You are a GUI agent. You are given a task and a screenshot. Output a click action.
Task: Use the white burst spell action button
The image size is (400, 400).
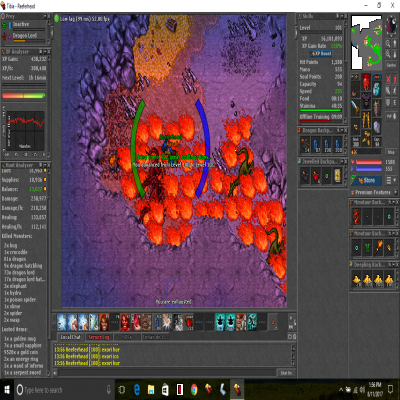point(167,322)
